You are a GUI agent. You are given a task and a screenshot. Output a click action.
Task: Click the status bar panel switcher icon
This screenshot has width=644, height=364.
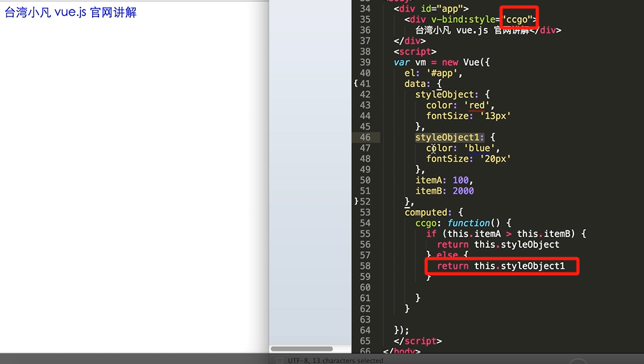tap(279, 360)
